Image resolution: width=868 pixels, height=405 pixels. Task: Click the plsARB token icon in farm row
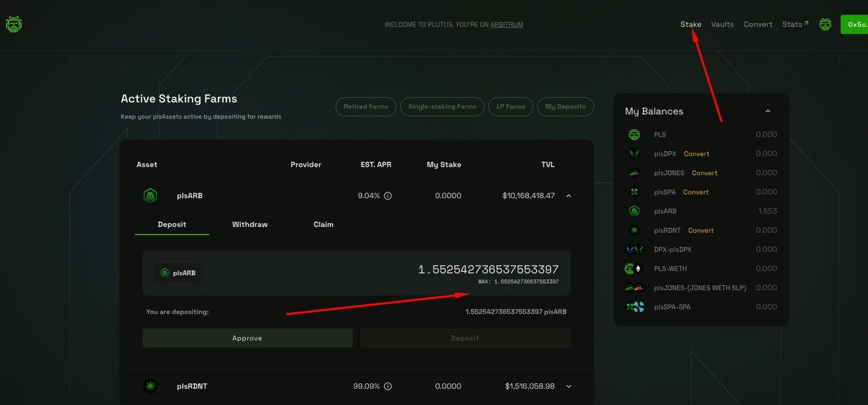[x=150, y=195]
